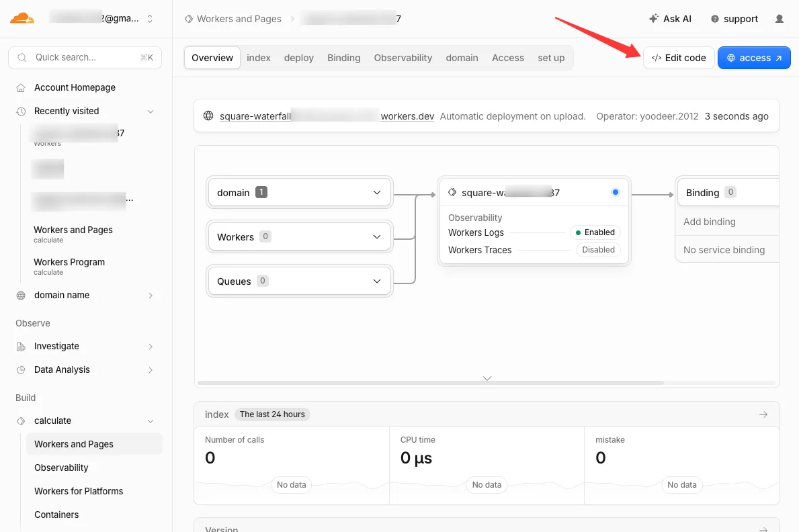The height and width of the screenshot is (532, 799).
Task: Go to Account Homepage
Action: (75, 87)
